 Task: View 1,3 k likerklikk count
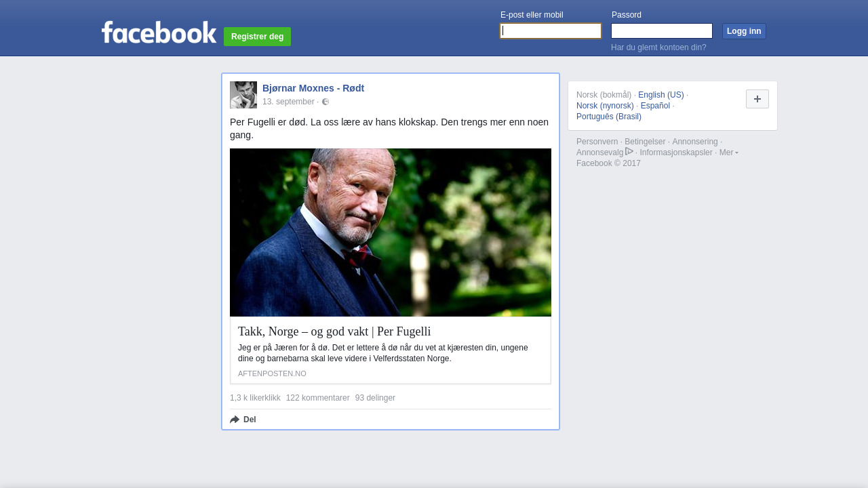(255, 398)
